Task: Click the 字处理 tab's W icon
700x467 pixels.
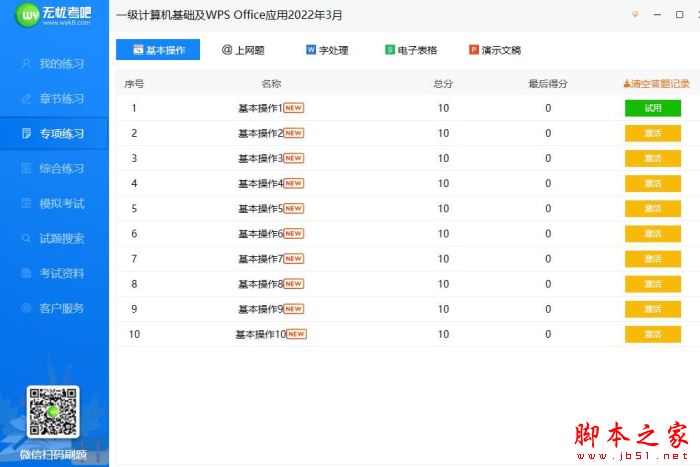Action: (311, 50)
